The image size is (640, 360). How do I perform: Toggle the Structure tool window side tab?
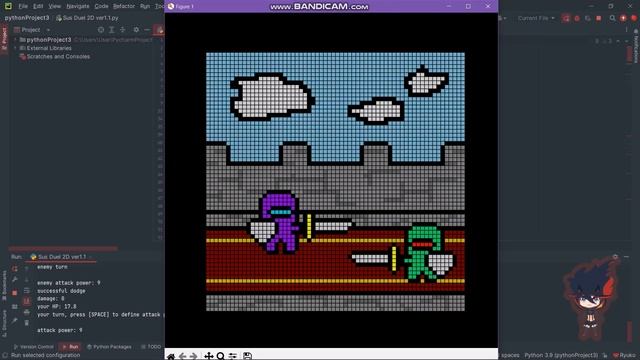4,323
